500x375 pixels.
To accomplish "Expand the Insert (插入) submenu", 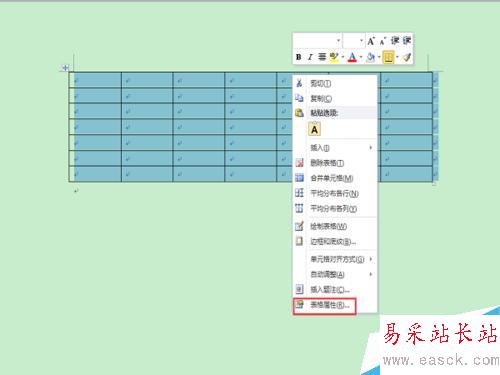I will click(335, 148).
